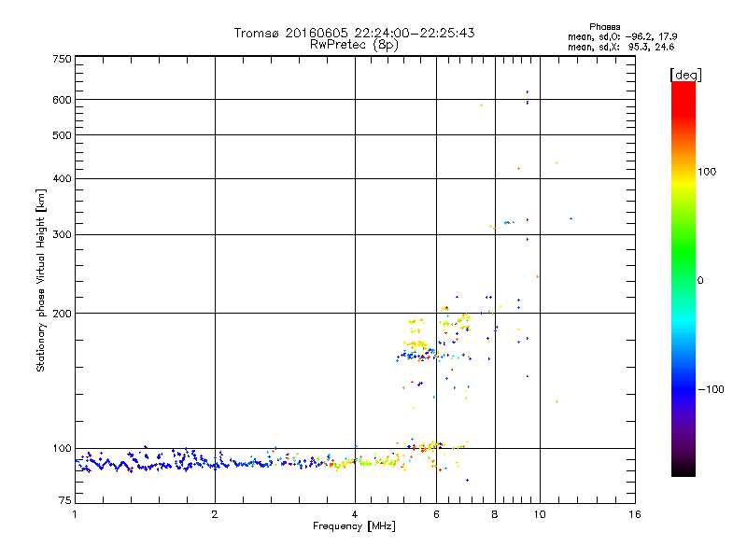Viewport: 747px width, 560px height.
Task: Click x-axis tick label '6'
Action: (436, 514)
